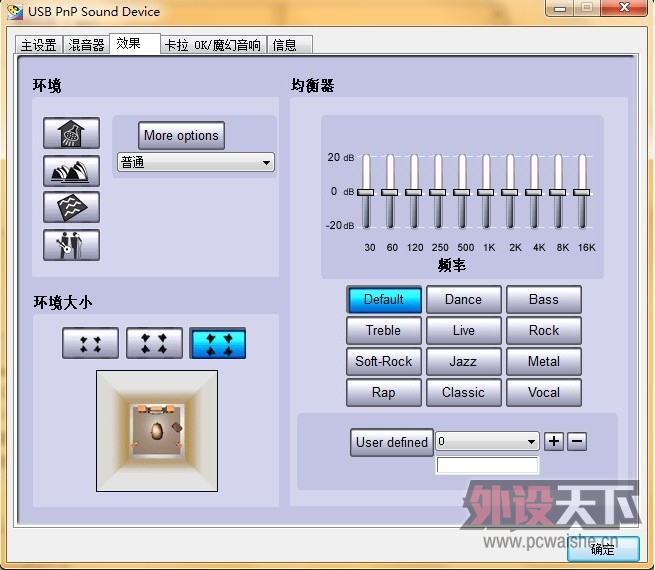This screenshot has width=655, height=570.
Task: Select the opera house environment icon
Action: point(71,171)
